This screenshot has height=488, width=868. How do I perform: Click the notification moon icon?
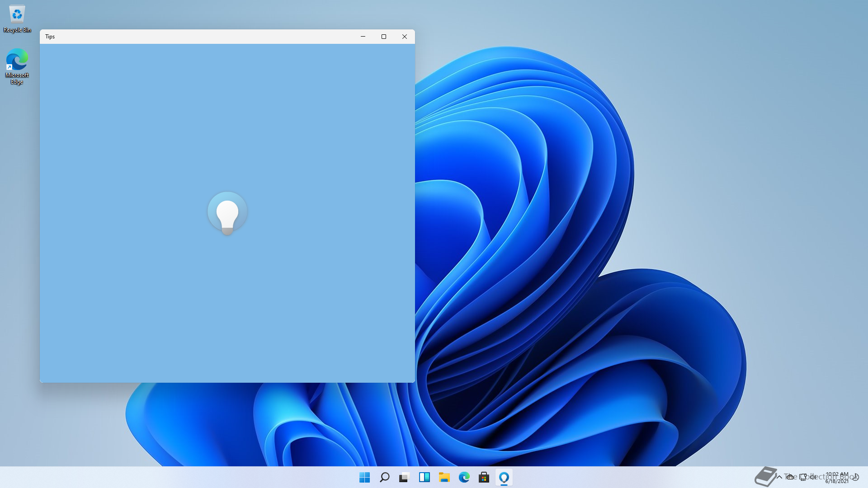[856, 477]
